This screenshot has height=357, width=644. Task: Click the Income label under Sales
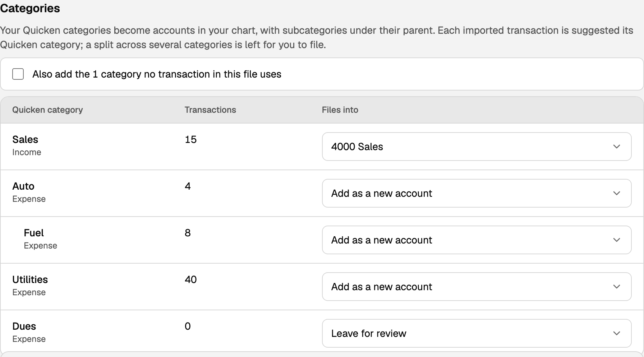[x=27, y=152]
